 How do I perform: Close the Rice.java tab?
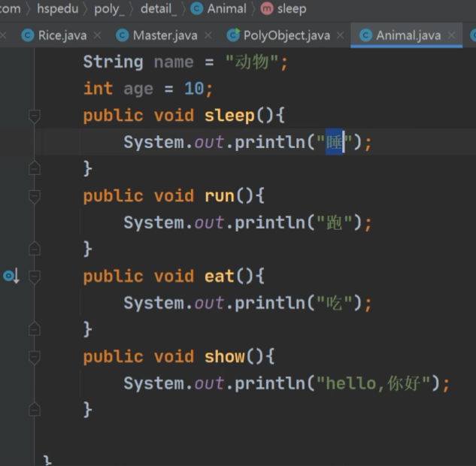98,35
